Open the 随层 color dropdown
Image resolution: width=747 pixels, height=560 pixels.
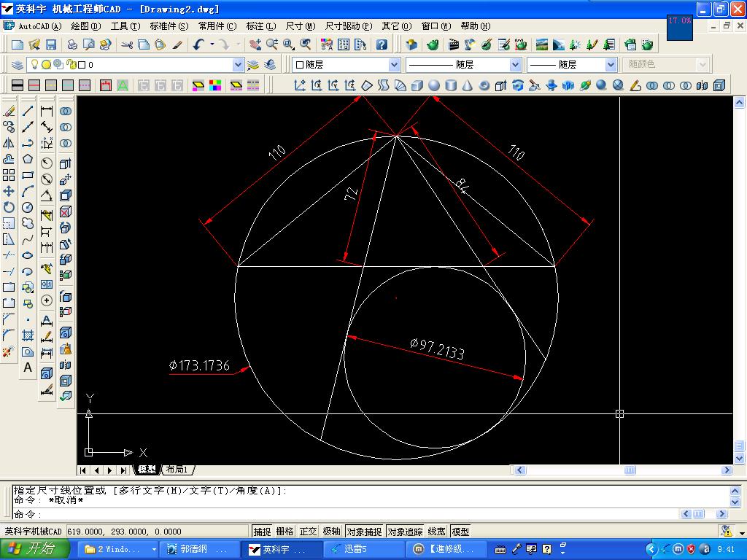coord(394,65)
